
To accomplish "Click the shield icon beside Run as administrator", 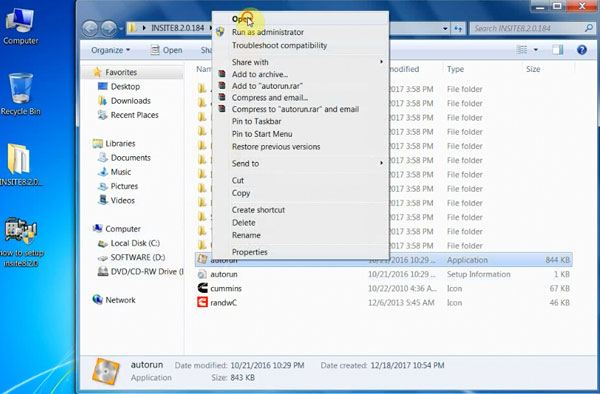I will 220,32.
